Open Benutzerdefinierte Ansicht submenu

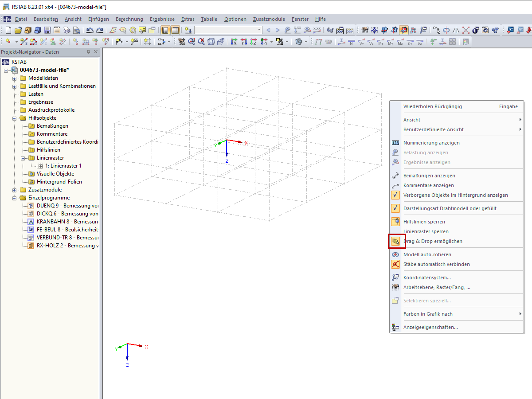tap(457, 129)
